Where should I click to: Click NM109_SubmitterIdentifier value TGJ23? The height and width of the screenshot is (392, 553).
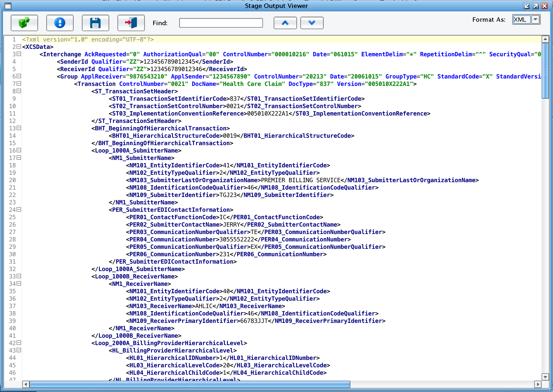click(x=228, y=195)
